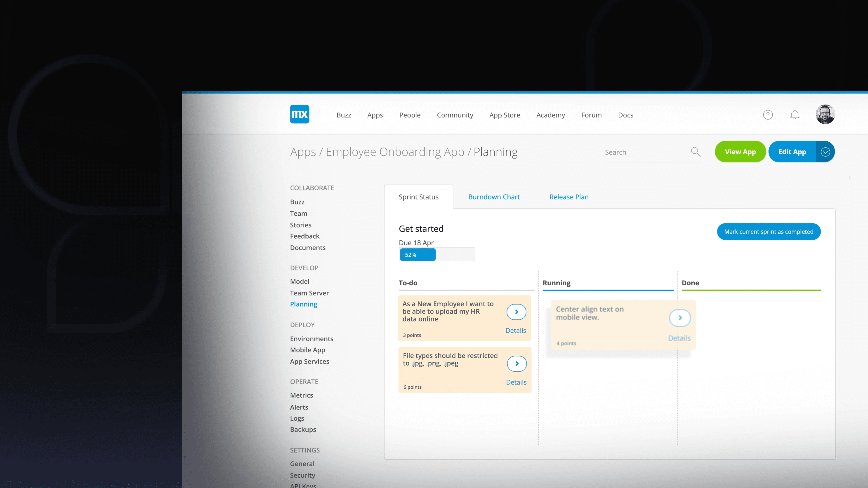Open notifications bell icon

(x=794, y=115)
